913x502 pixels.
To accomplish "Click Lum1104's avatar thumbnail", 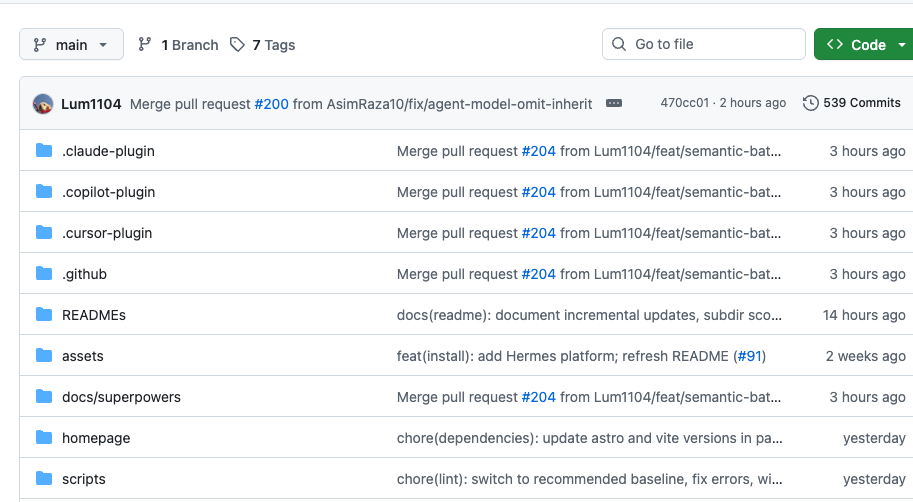I will [43, 104].
